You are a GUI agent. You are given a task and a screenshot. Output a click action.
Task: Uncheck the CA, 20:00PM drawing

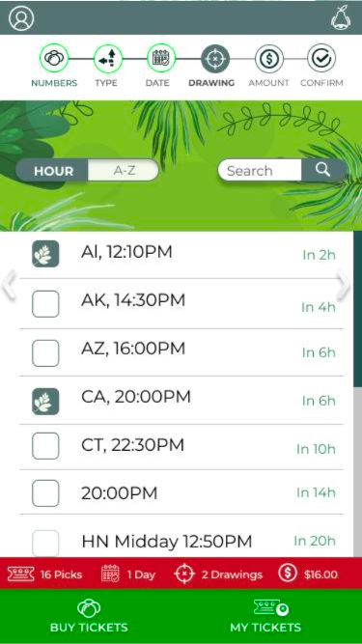[45, 402]
